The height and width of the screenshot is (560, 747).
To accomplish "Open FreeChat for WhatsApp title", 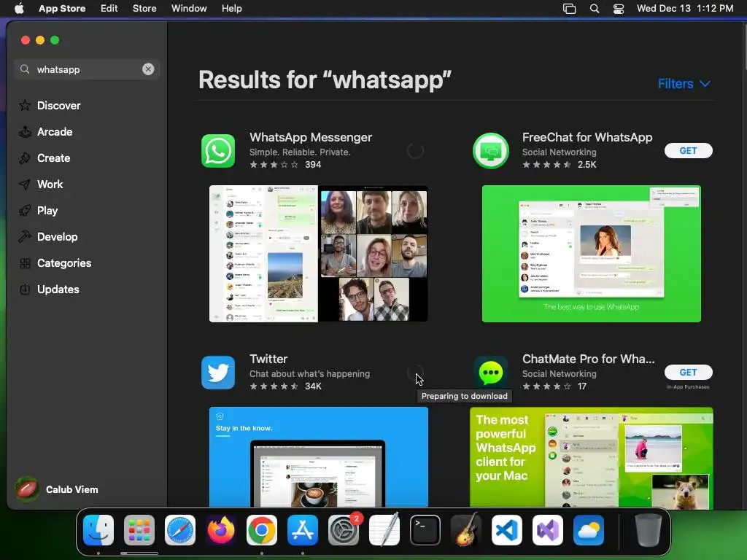I will (x=587, y=137).
